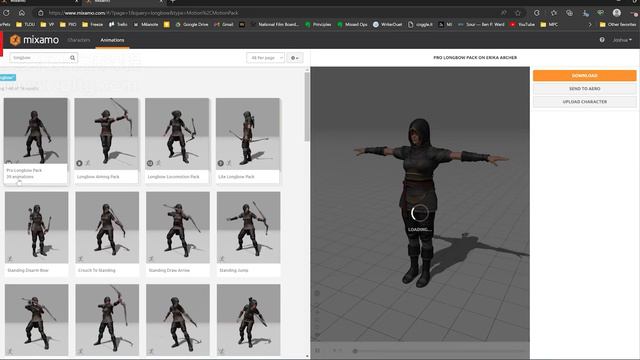The height and width of the screenshot is (360, 640).
Task: Open the browser collections icon
Action: pos(569,13)
